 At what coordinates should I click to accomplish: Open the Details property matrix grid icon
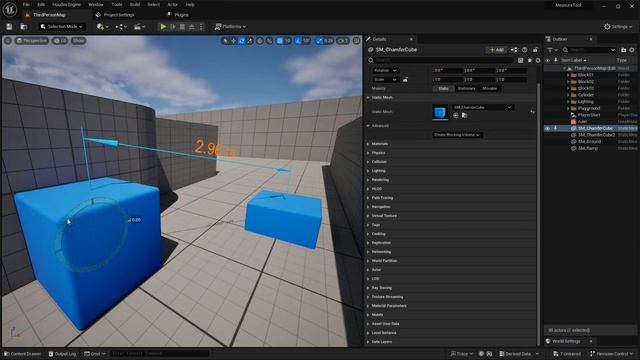tap(520, 60)
